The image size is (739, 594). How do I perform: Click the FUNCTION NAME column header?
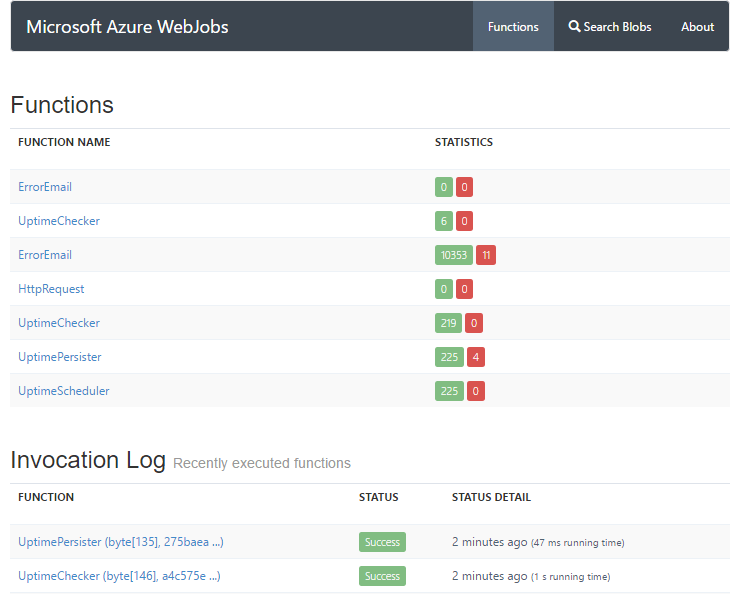[x=64, y=142]
